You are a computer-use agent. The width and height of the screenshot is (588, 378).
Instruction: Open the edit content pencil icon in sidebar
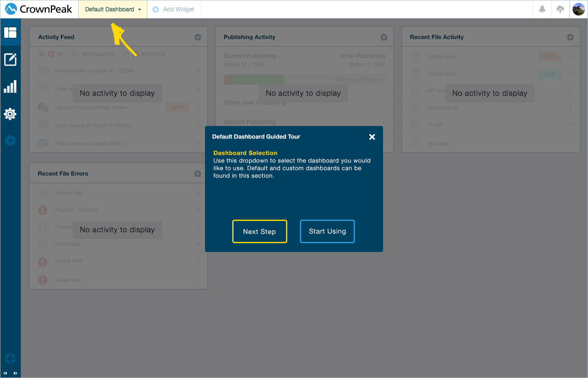pos(10,60)
